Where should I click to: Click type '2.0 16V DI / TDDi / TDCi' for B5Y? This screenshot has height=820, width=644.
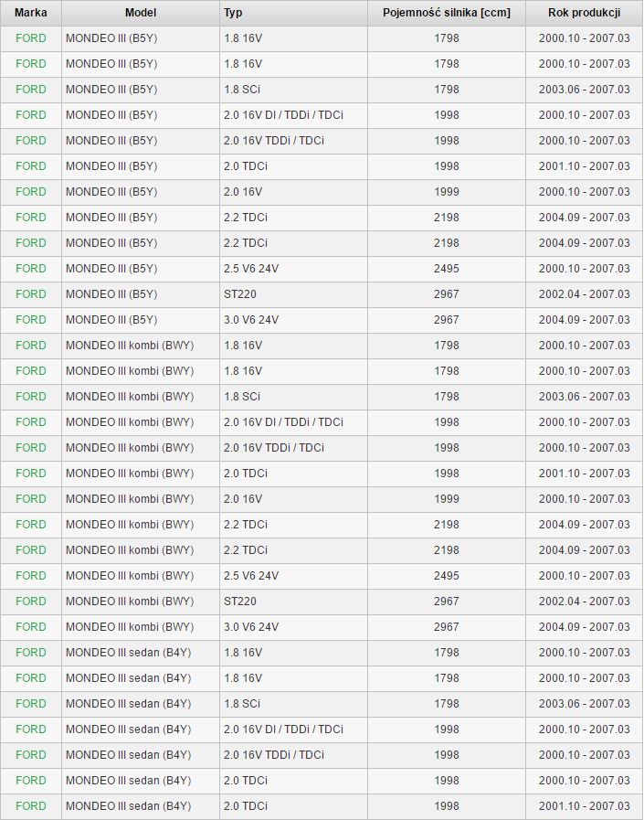[283, 115]
